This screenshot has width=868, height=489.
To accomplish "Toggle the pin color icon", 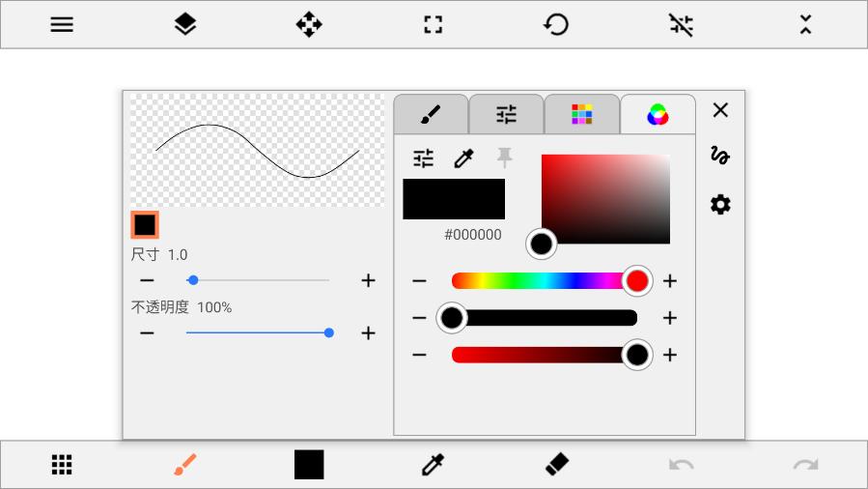I will 504,158.
